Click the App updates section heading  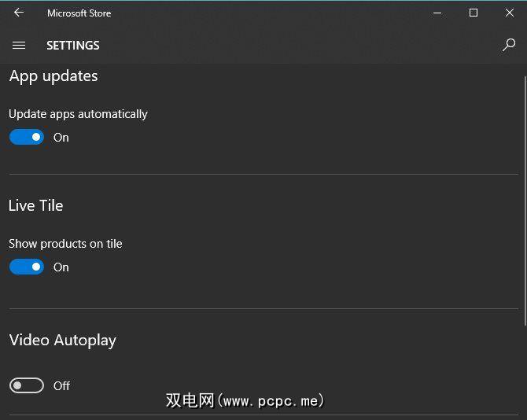point(53,76)
